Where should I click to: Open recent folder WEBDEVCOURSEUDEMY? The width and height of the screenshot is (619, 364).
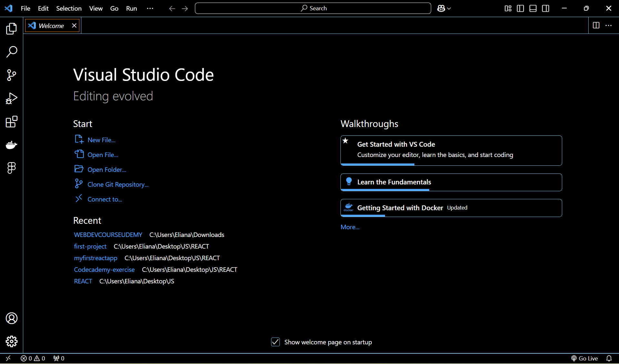coord(108,235)
